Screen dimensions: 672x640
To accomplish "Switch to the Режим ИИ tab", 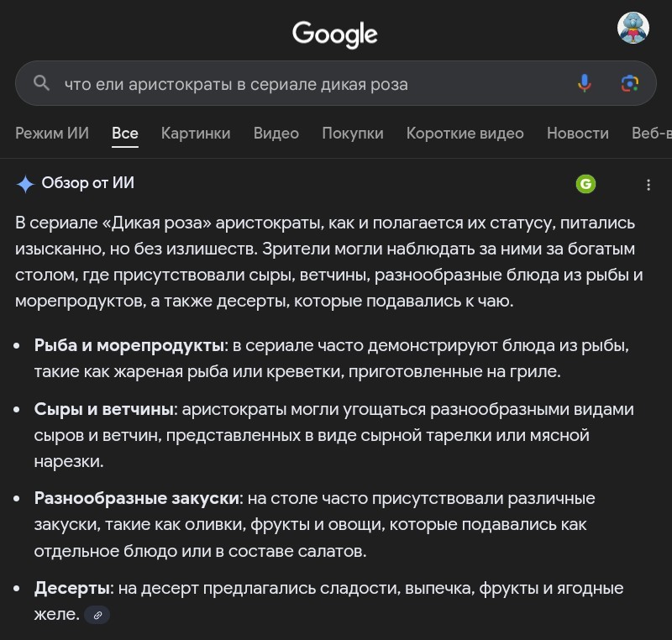I will (x=52, y=134).
